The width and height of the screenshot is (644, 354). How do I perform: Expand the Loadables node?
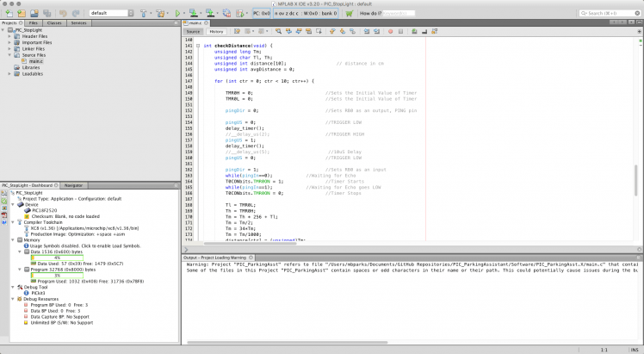(9, 73)
